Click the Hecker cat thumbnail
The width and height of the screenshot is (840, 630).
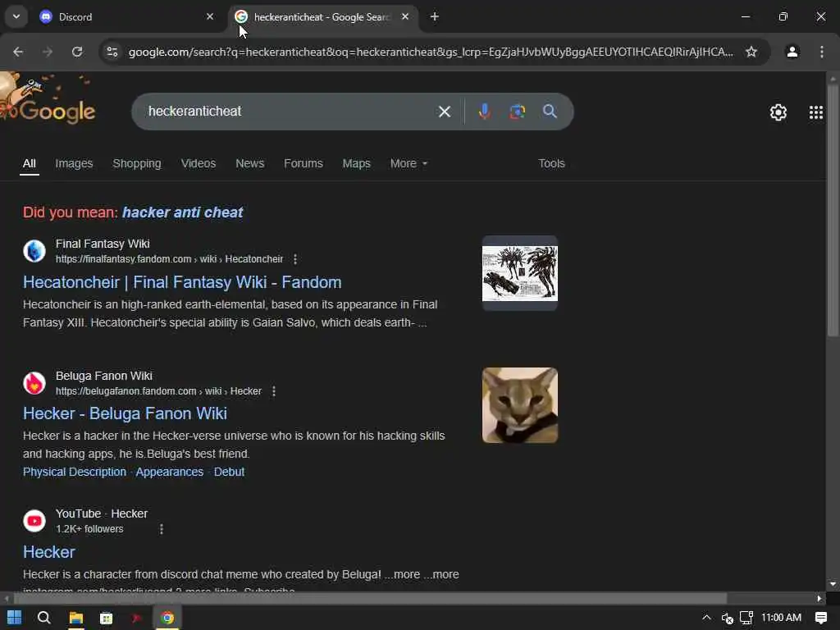pos(519,405)
